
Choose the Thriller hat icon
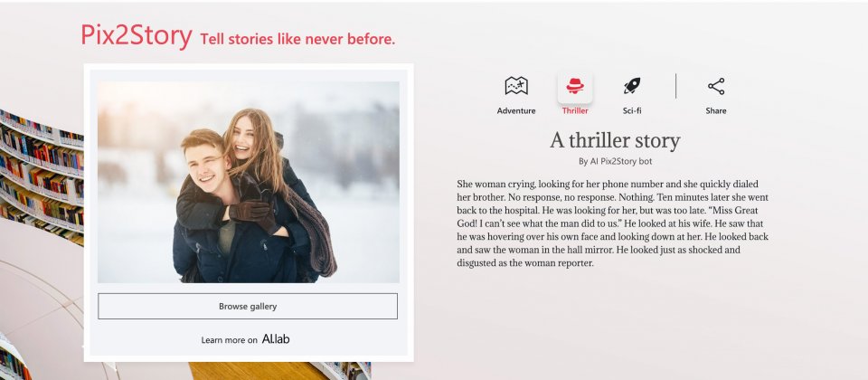pyautogui.click(x=575, y=86)
